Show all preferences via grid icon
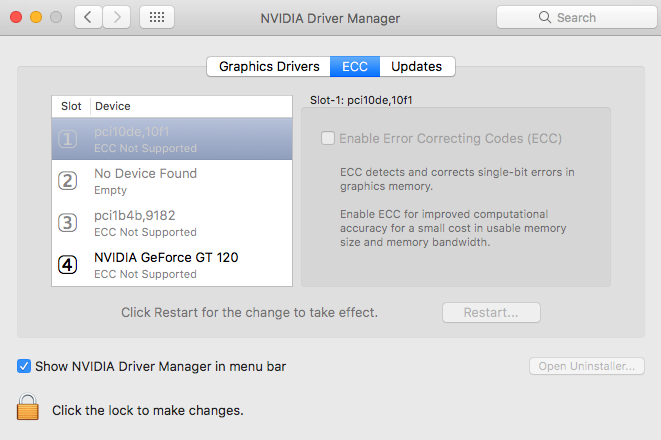Screen dimensions: 661x440 (x=157, y=17)
